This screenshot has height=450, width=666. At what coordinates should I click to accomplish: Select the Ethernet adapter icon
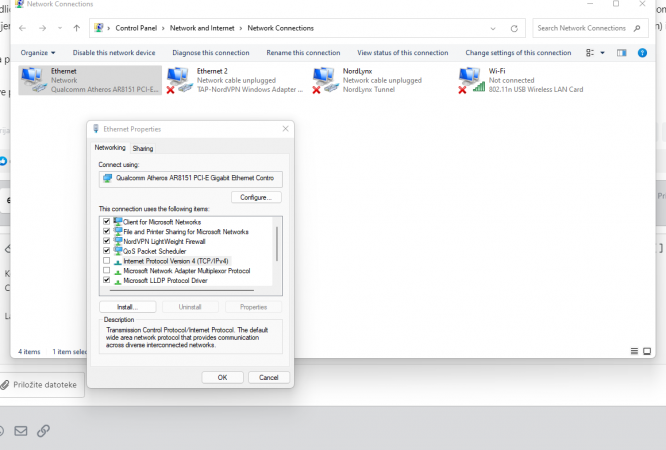(33, 79)
